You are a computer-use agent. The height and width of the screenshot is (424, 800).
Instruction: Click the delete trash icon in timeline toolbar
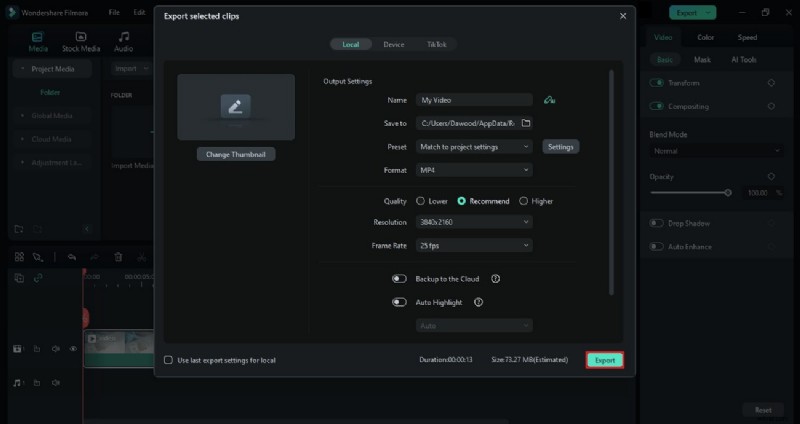(x=118, y=257)
